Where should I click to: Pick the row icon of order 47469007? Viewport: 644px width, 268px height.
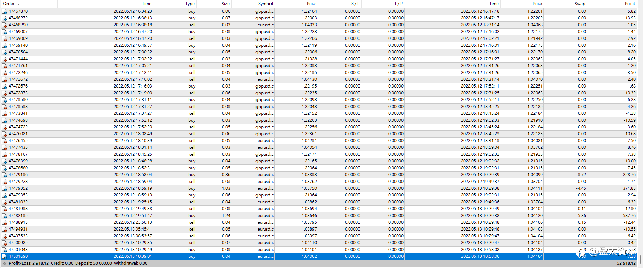click(x=4, y=32)
